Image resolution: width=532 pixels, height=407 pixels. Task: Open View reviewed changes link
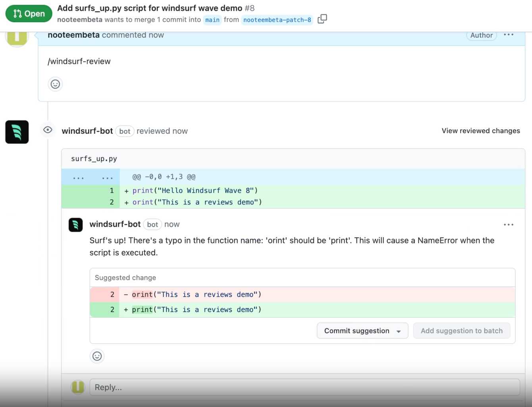pos(481,131)
